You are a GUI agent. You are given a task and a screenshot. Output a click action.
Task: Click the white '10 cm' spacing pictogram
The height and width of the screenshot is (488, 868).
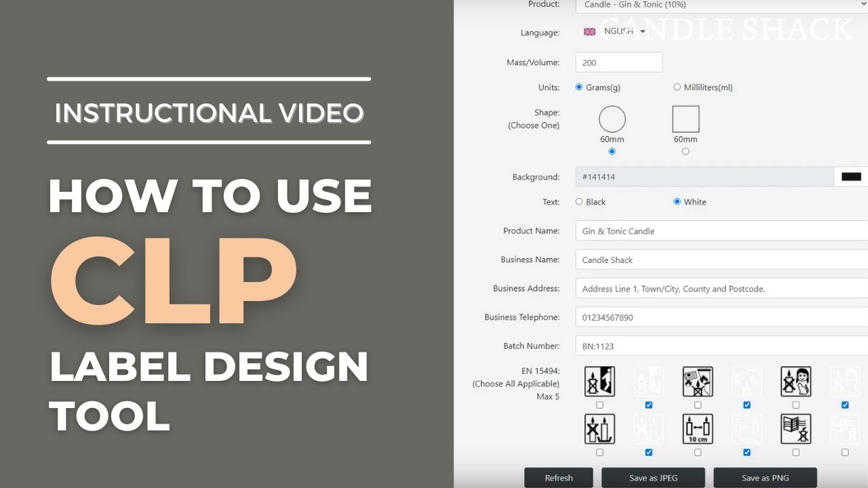coord(747,429)
